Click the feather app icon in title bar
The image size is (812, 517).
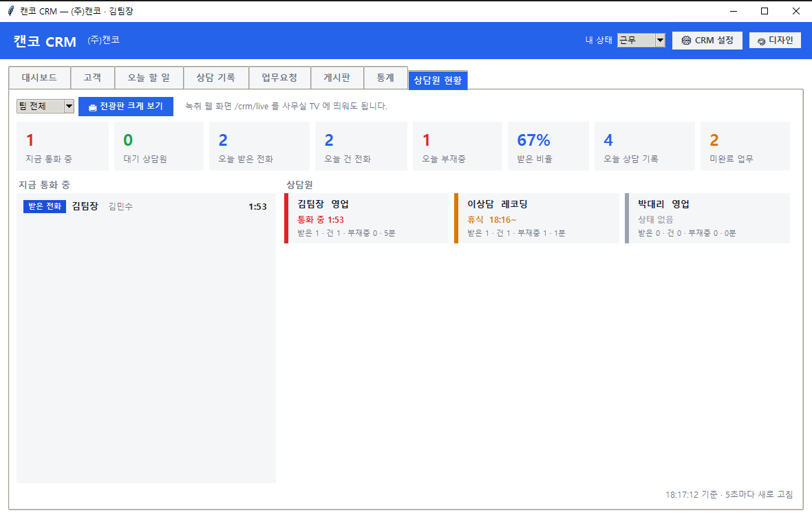point(10,11)
